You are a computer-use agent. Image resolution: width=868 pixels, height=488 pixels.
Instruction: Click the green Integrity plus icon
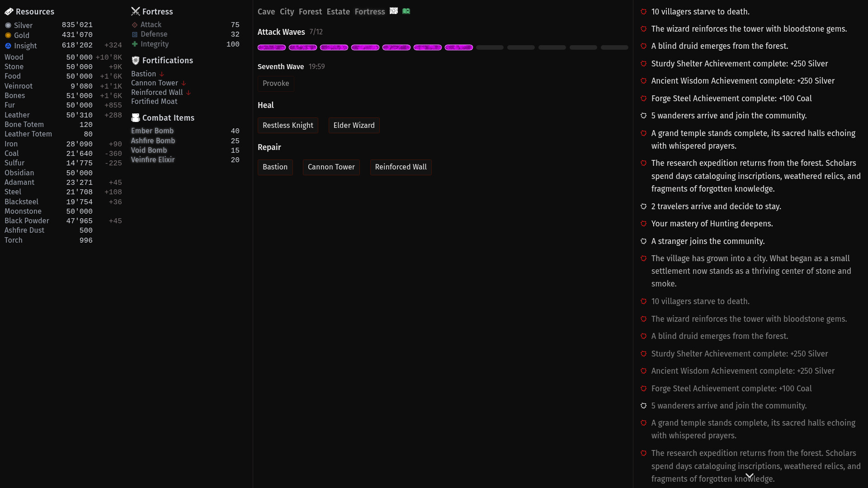(x=135, y=44)
